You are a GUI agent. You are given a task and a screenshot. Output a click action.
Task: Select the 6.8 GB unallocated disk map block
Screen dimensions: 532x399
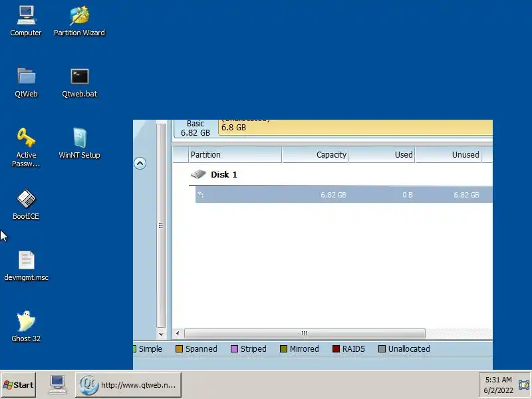click(355, 128)
